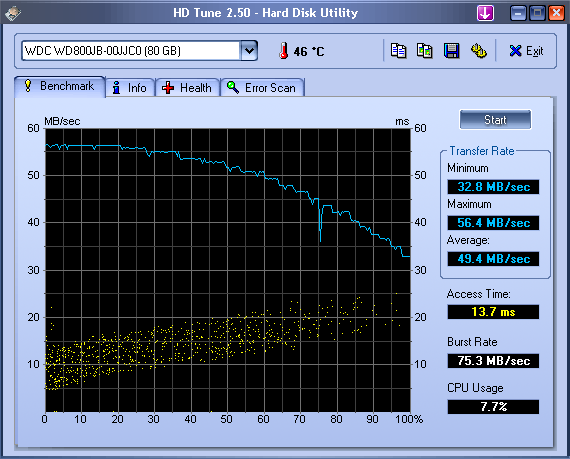Start the benchmark test
The image size is (570, 459).
coord(495,120)
